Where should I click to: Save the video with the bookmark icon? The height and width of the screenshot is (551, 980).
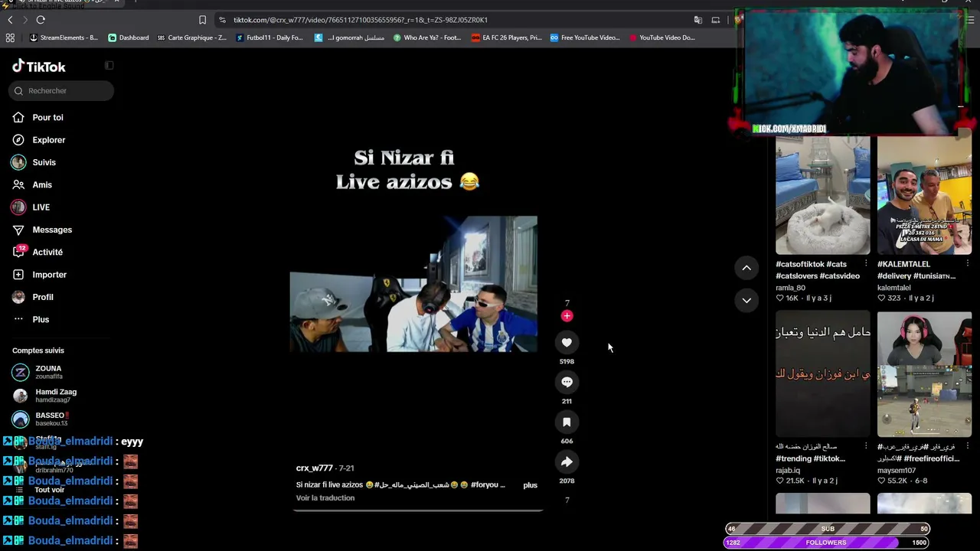pyautogui.click(x=567, y=422)
